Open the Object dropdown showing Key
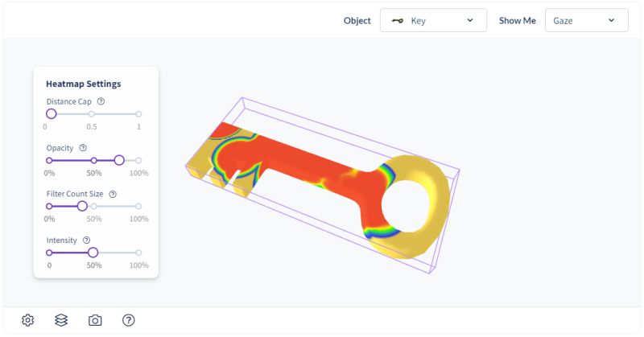The image size is (644, 337). point(433,21)
